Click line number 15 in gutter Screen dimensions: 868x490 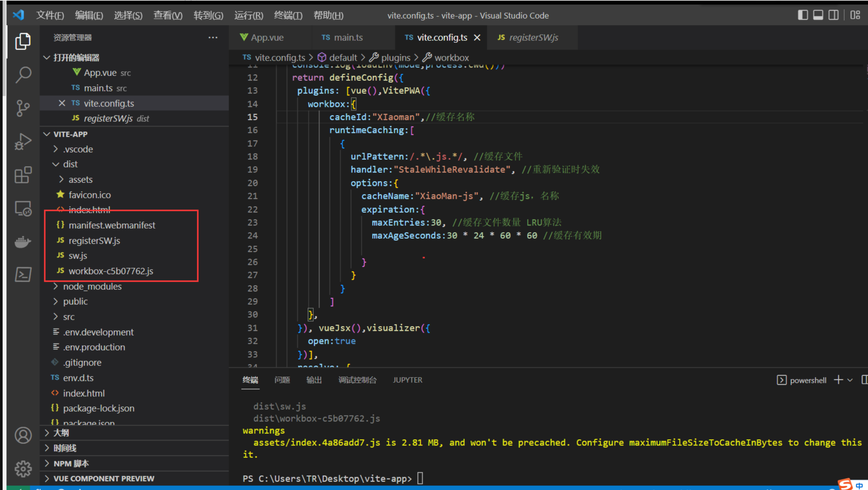coord(252,117)
